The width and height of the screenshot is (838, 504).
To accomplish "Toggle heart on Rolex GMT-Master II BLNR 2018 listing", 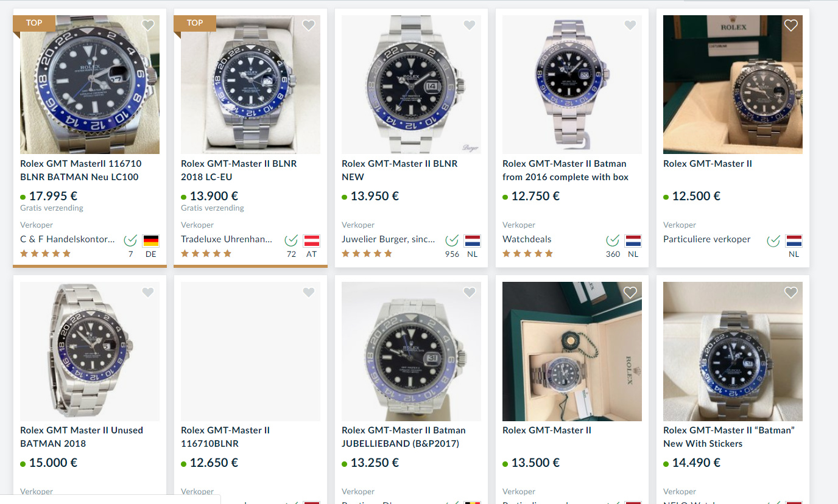I will 308,26.
